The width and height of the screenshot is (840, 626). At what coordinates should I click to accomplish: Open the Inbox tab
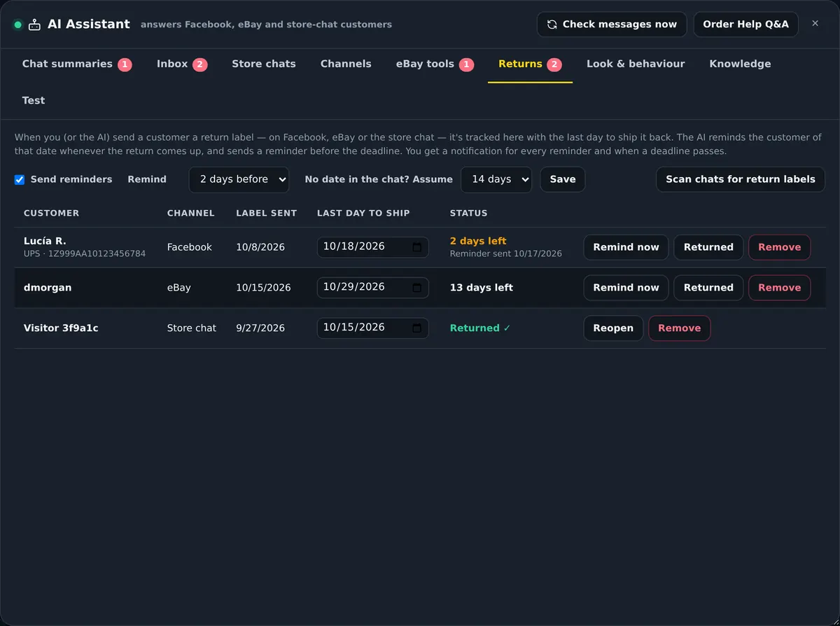pos(182,64)
